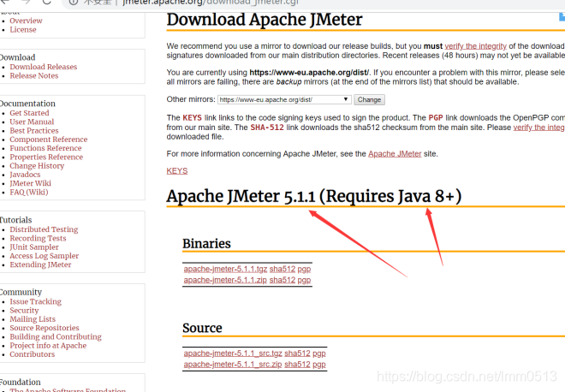Open pgp signature for binary zip
Screen dimensions: 565x392
(x=304, y=280)
